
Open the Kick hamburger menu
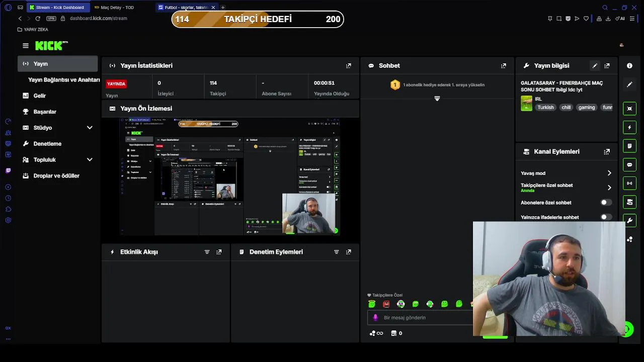coord(26,46)
